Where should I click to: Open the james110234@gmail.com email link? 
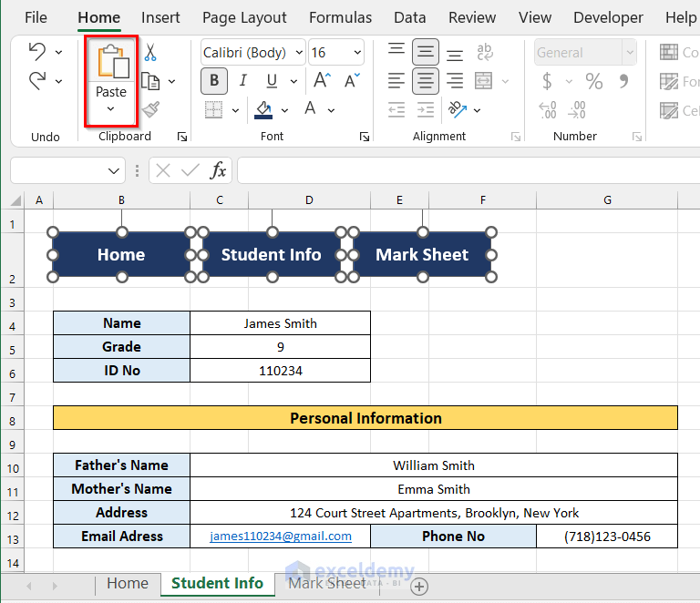[281, 537]
